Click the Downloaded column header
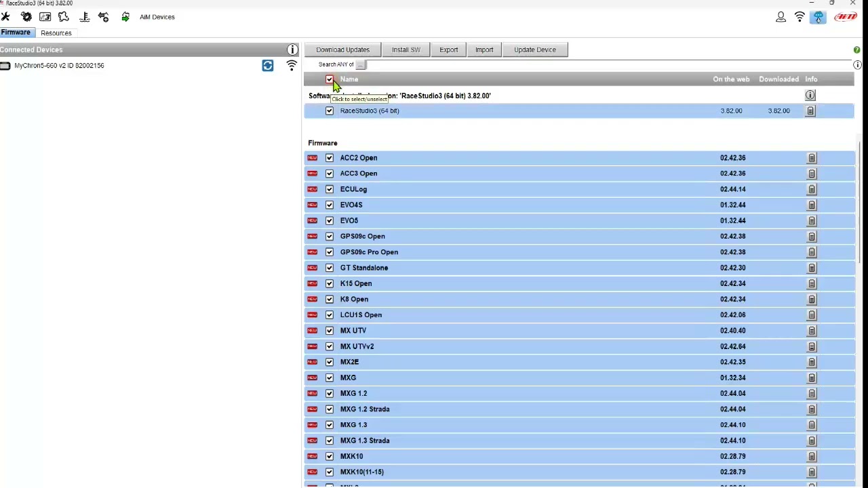The width and height of the screenshot is (868, 488). [778, 79]
